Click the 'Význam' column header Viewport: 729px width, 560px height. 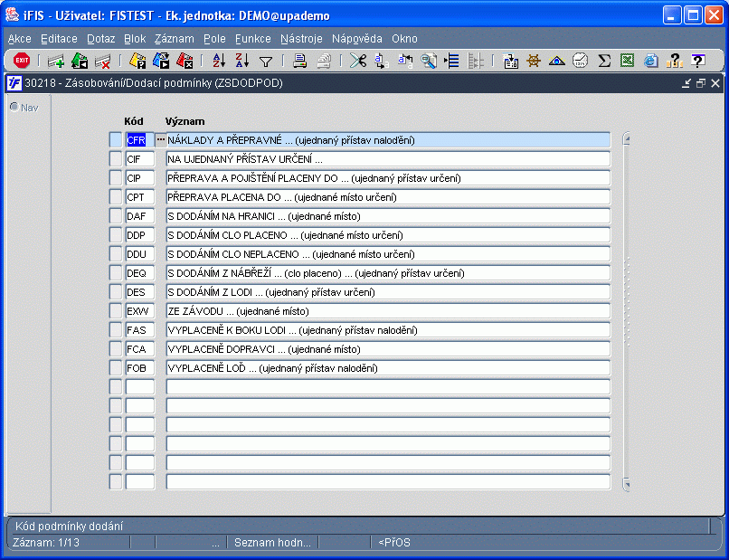(185, 121)
